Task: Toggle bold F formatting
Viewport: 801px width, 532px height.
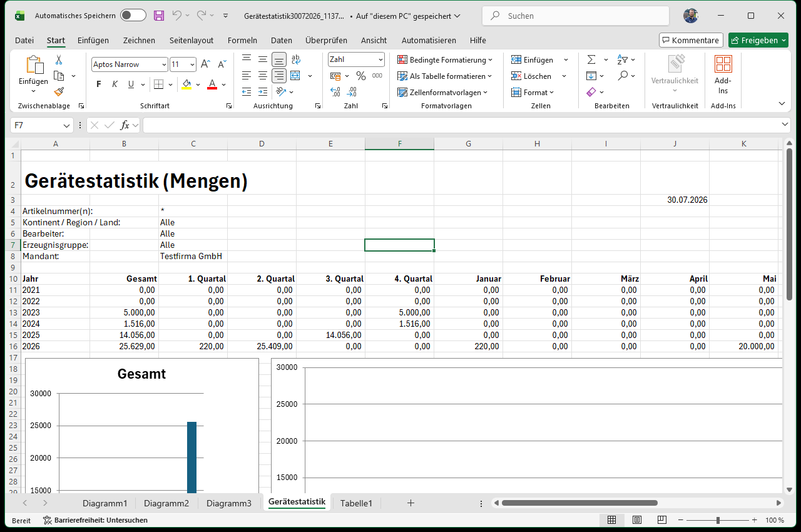Action: click(99, 84)
